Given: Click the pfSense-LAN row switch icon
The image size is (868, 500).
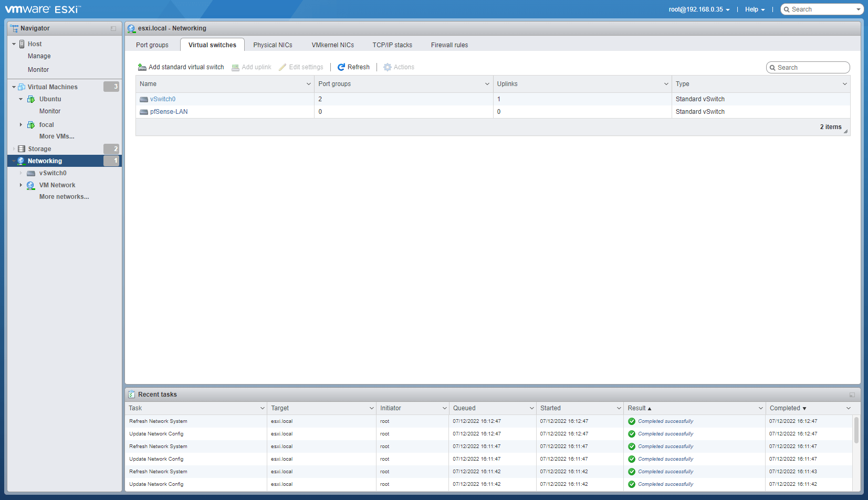Looking at the screenshot, I should 144,112.
